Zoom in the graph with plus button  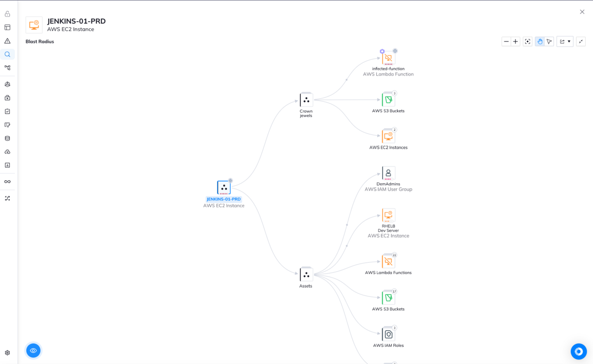(x=515, y=41)
